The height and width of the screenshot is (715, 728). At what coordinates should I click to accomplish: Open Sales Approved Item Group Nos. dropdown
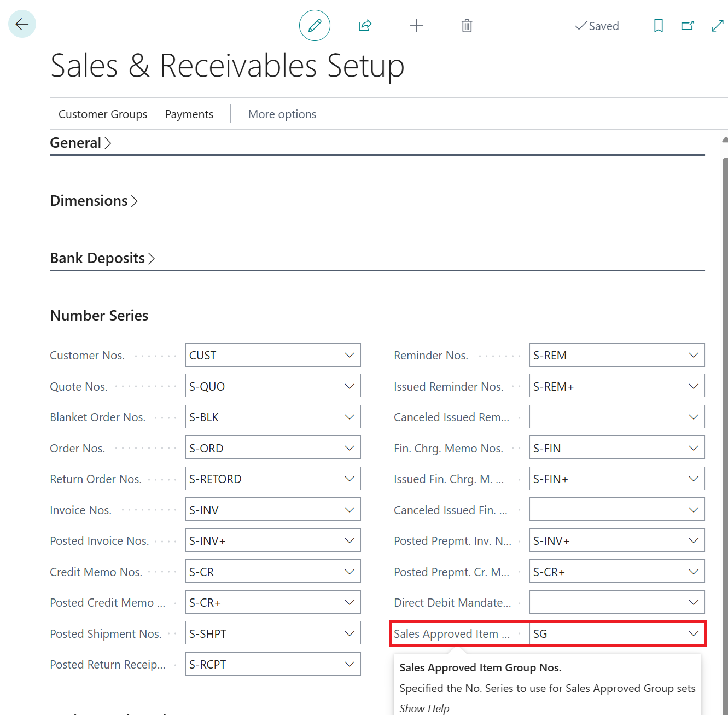pos(693,634)
